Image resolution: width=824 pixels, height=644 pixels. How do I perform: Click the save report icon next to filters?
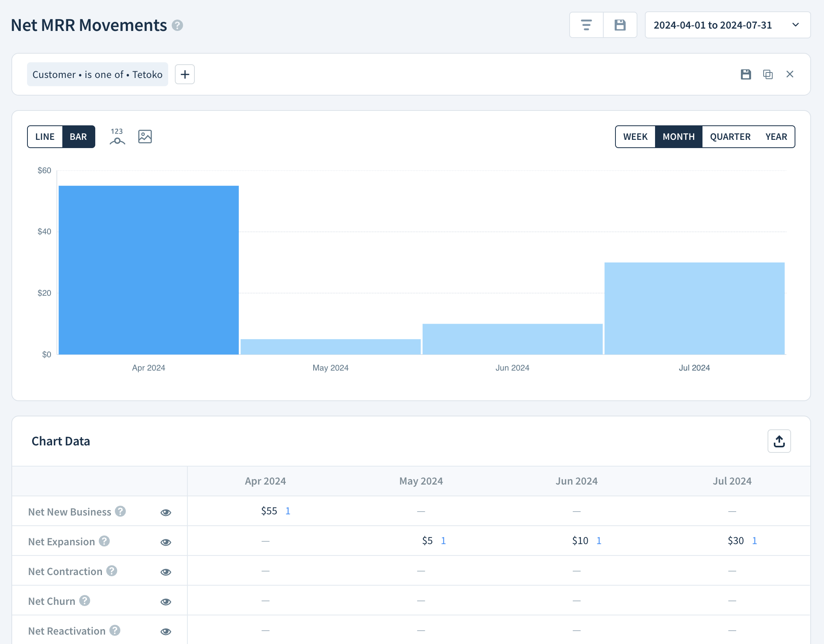620,25
